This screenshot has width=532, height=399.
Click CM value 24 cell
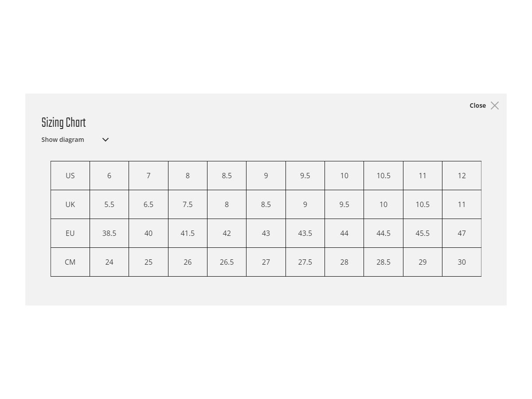pyautogui.click(x=109, y=262)
